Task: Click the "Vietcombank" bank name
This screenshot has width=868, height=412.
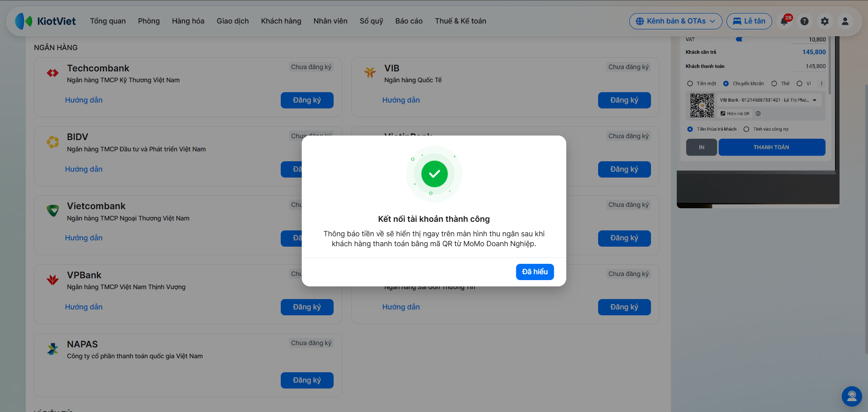Action: [96, 206]
